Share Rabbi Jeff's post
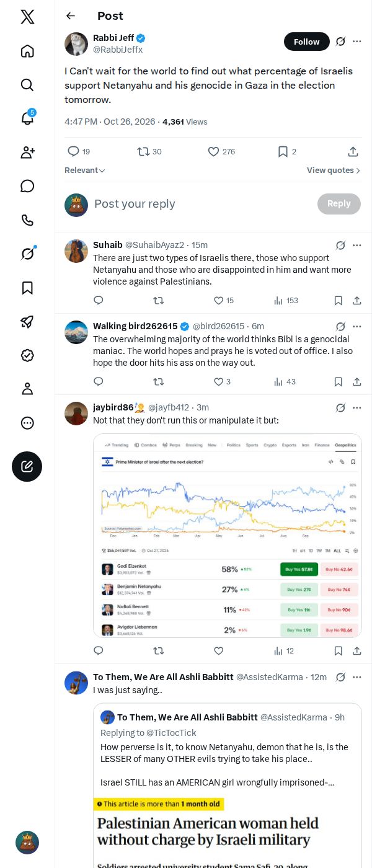 [353, 151]
